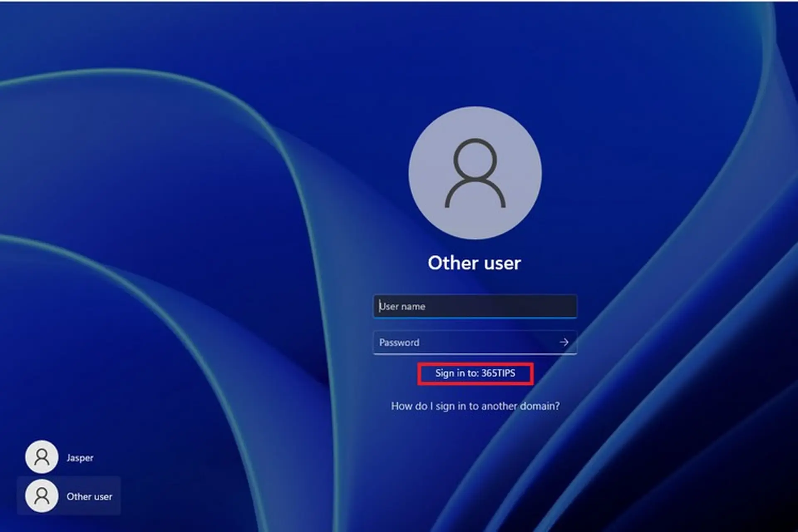Screen dimensions: 798x532
Task: Click the circular profile picture on the Jasper tile
Action: (x=41, y=457)
